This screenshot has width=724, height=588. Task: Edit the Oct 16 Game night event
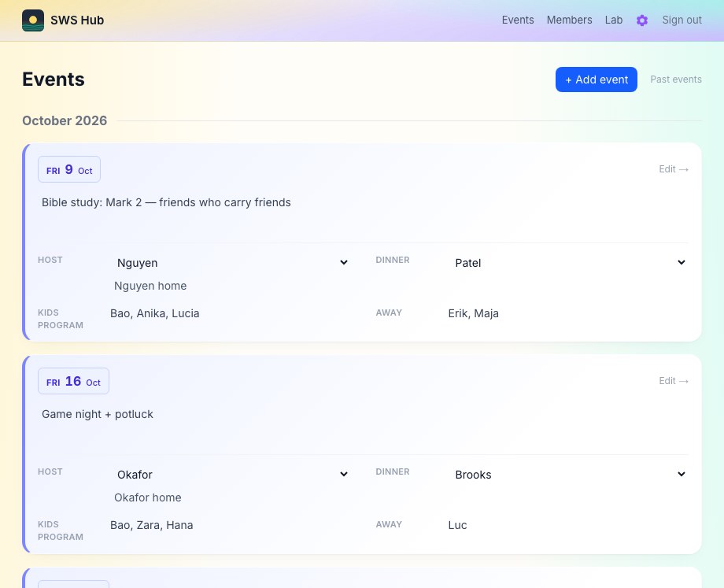coord(674,381)
